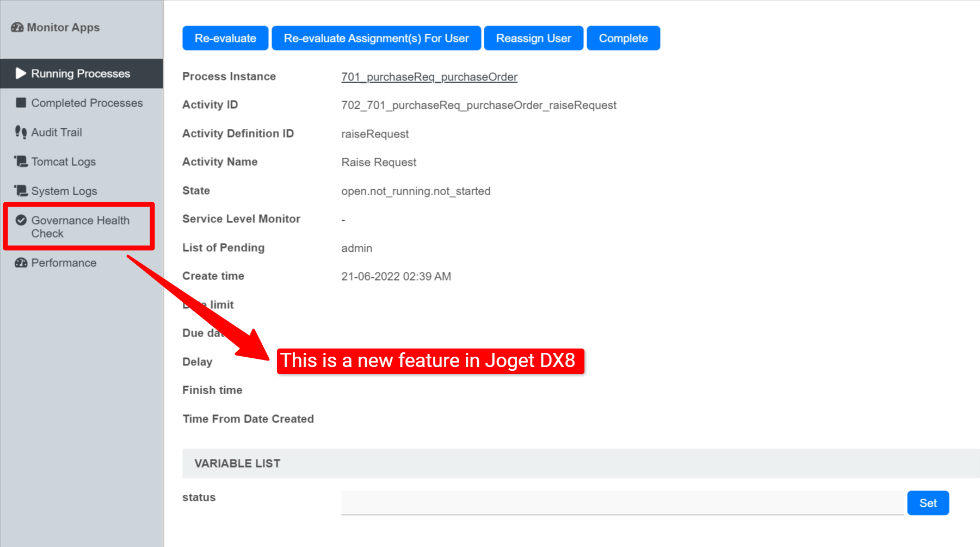The image size is (980, 547).
Task: Open the Audit Trail page
Action: (82, 132)
